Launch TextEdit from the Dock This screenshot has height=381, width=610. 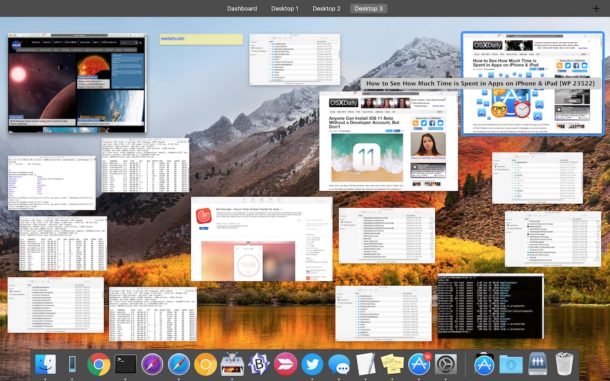[366, 364]
